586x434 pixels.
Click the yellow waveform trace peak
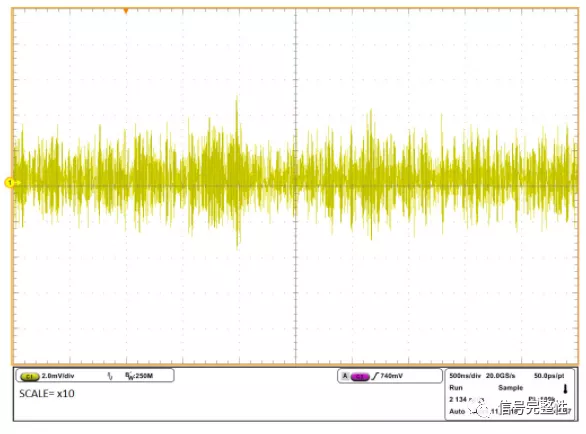pos(237,99)
